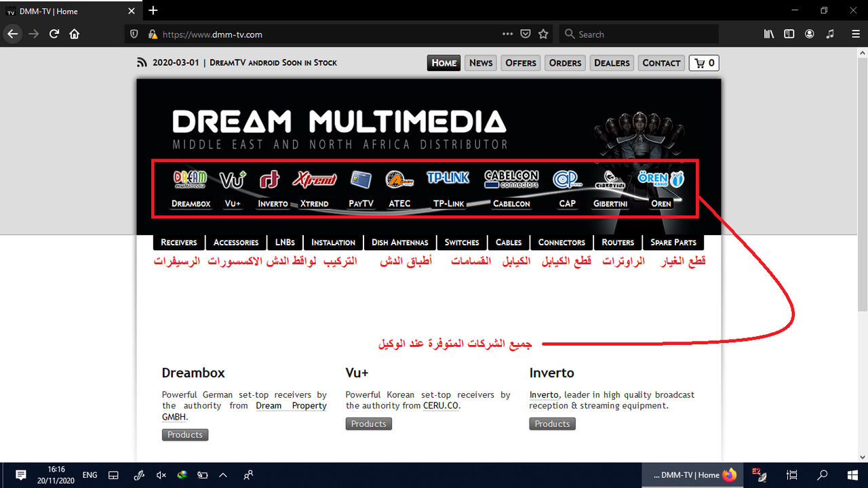
Task: Click ENG language indicator
Action: point(90,475)
